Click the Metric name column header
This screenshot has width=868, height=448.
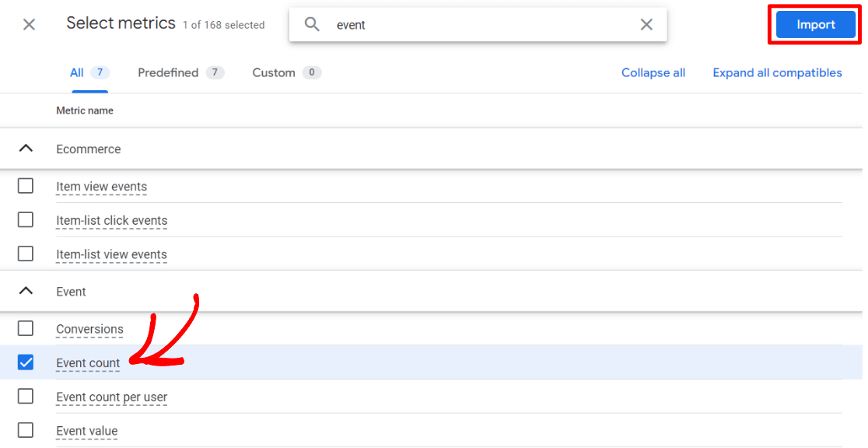[x=85, y=111]
